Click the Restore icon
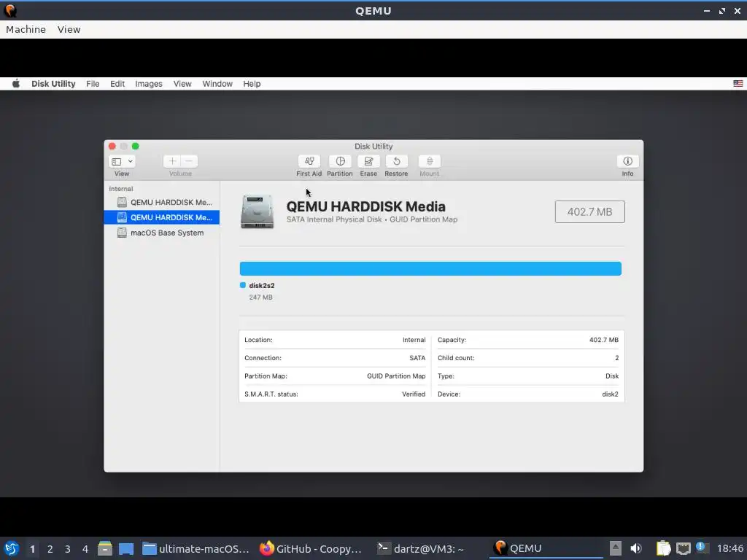This screenshot has width=747, height=560. pos(396,161)
